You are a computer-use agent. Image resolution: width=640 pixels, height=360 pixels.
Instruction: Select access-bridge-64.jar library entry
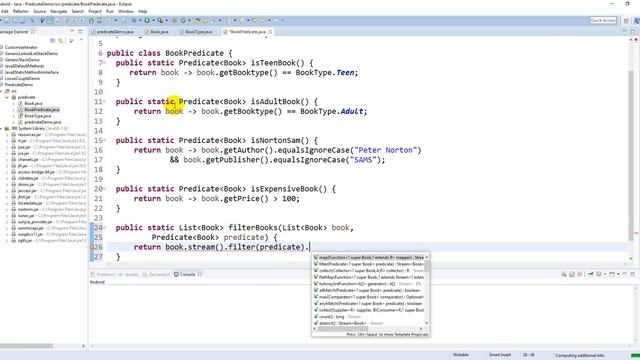[x=36, y=172]
